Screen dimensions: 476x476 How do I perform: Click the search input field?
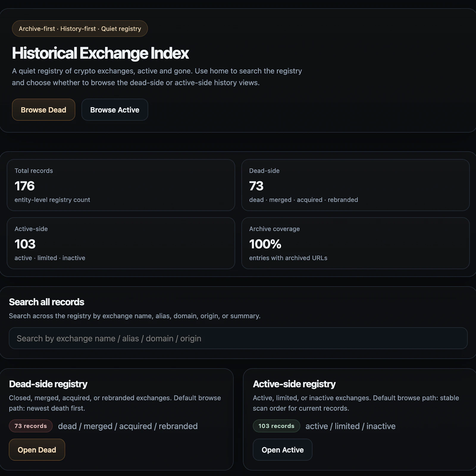tap(238, 338)
